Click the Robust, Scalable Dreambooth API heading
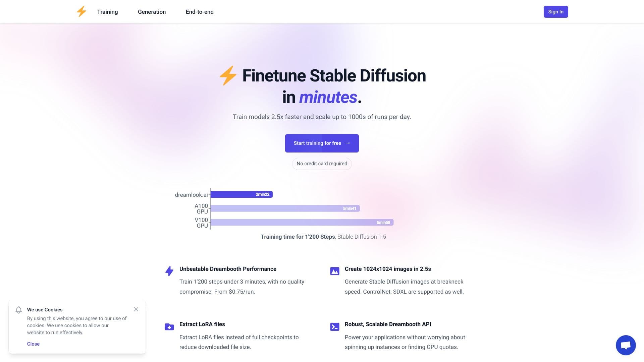Screen dimensions: 644x362 click(388, 324)
